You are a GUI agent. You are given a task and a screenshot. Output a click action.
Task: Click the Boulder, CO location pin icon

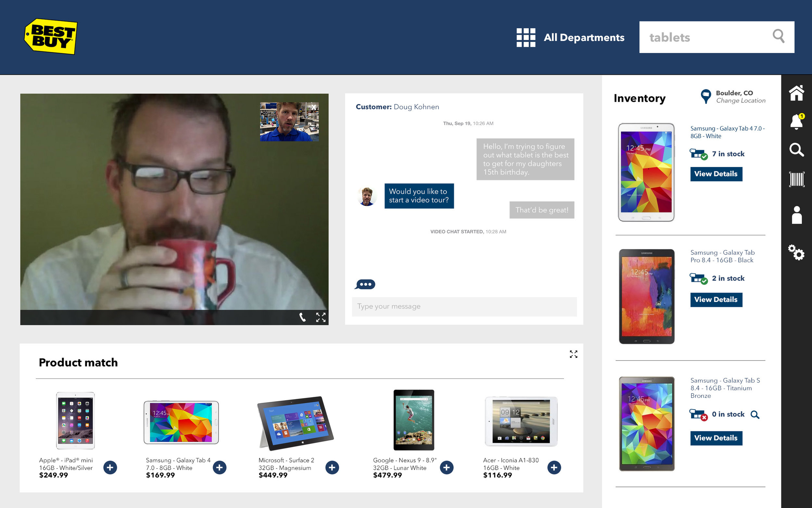705,97
